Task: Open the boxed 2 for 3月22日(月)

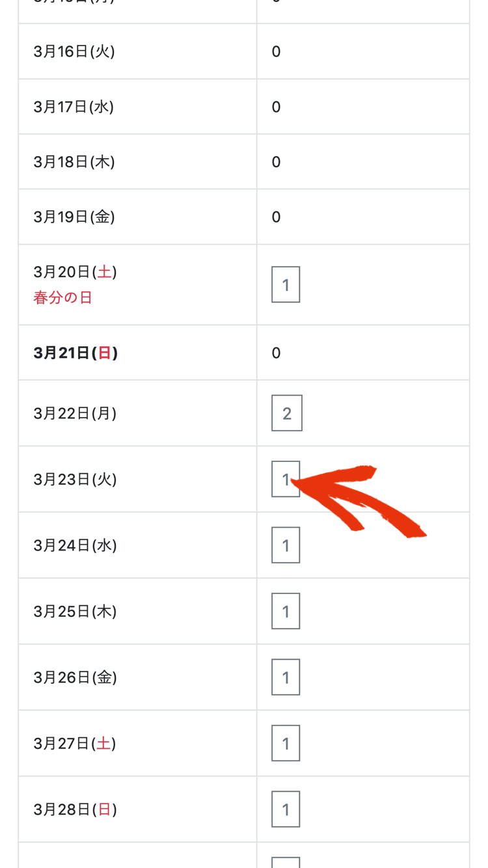Action: point(287,413)
